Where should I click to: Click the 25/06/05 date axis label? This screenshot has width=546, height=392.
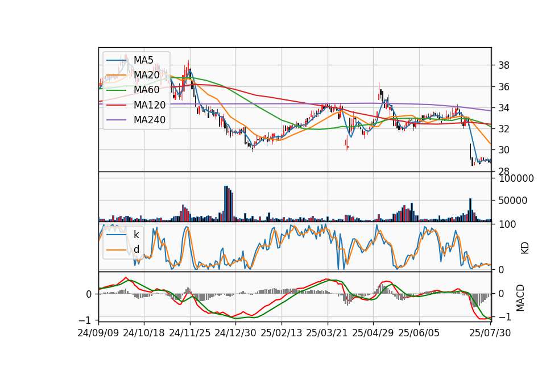[x=419, y=333]
